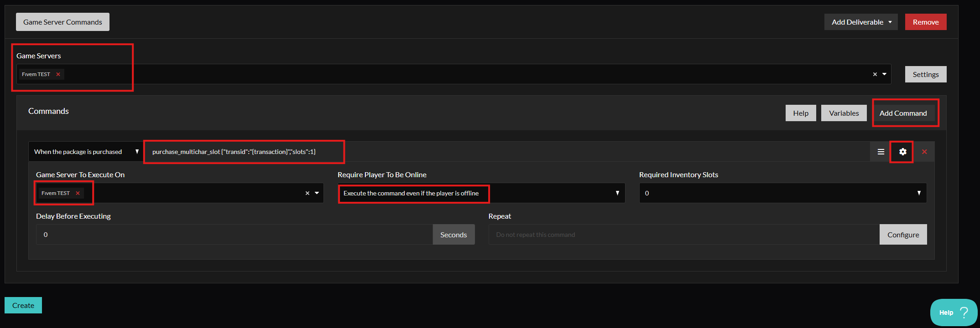The height and width of the screenshot is (328, 980).
Task: Delete the command with red X icon
Action: click(x=924, y=152)
